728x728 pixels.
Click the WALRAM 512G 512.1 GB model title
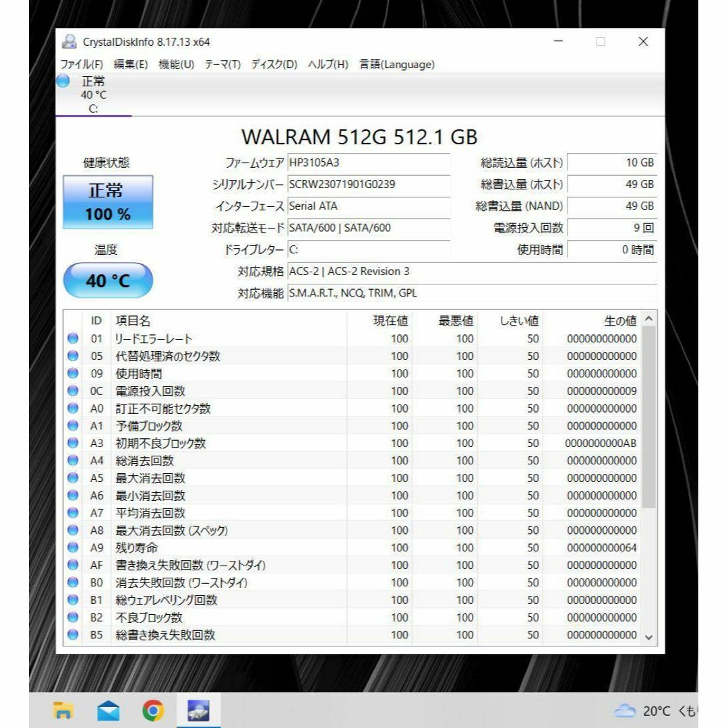tap(359, 136)
